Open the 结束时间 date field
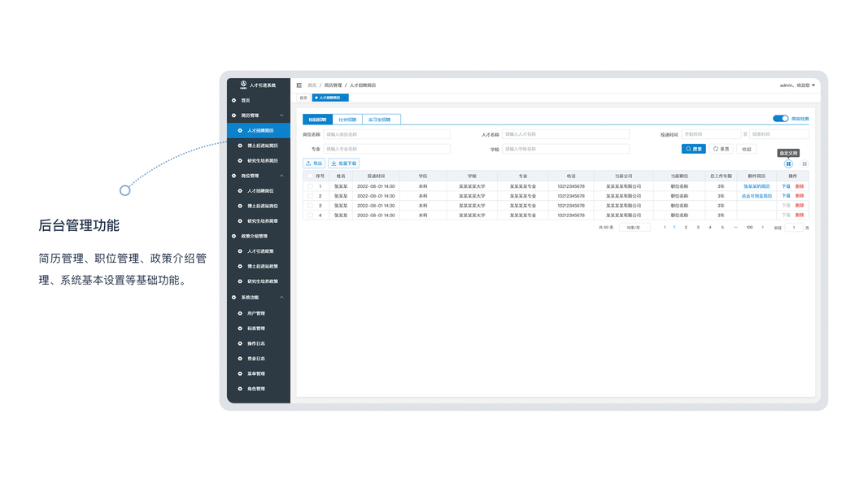 click(779, 134)
